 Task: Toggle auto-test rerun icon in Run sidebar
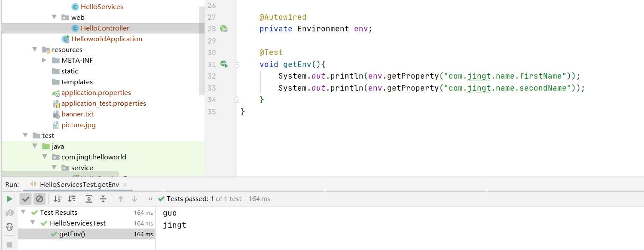(9, 227)
